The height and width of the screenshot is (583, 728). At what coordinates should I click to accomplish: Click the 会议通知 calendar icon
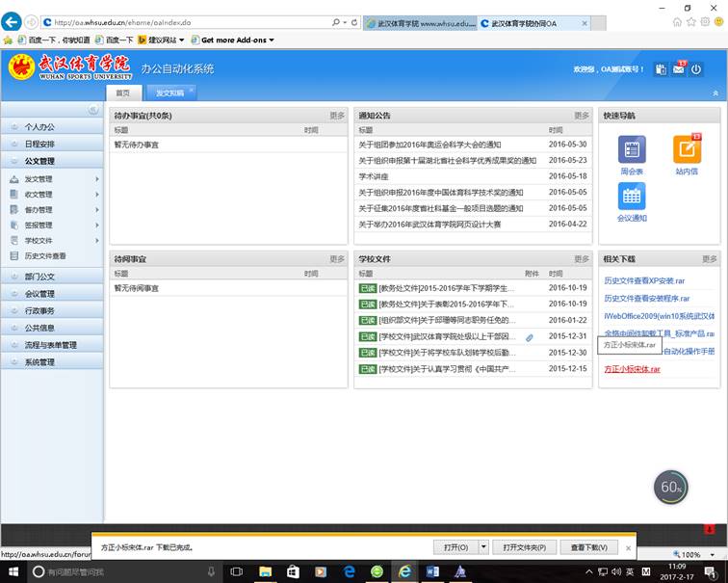pos(632,197)
